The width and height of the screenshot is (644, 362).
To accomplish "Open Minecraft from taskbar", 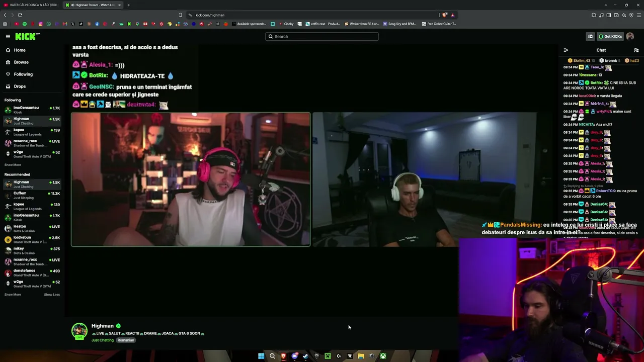I will [x=328, y=356].
